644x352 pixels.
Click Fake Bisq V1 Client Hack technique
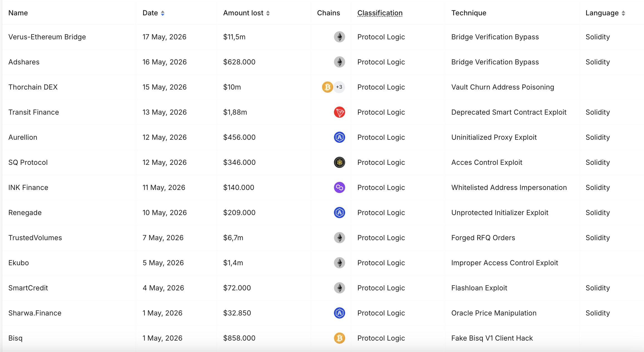click(492, 338)
